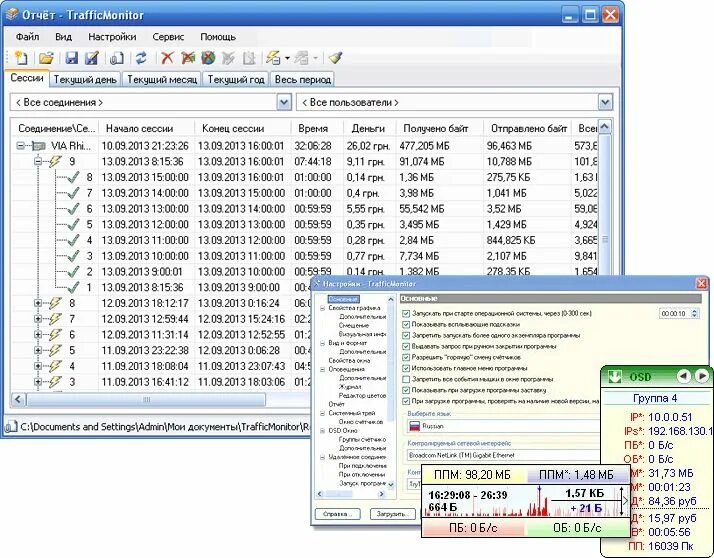Screen dimensions: 714x558
Task: Click the lightning icon of session 8
Action: (x=56, y=303)
